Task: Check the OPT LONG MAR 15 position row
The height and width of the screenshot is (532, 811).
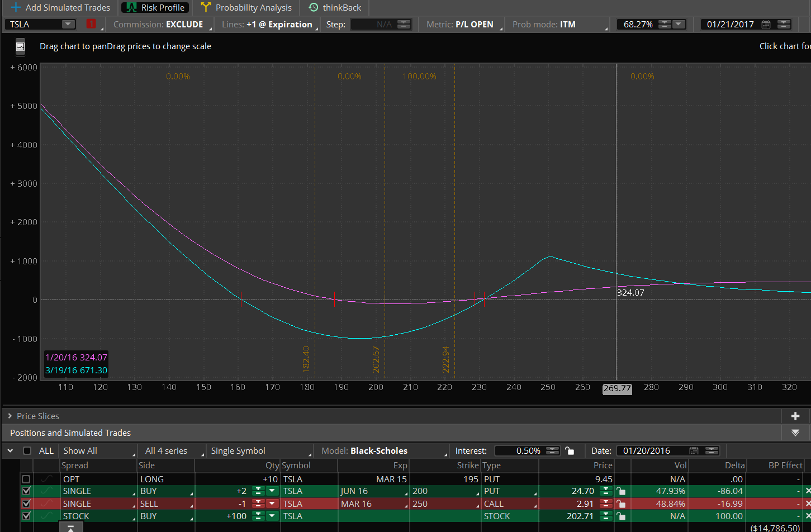Action: coord(26,479)
